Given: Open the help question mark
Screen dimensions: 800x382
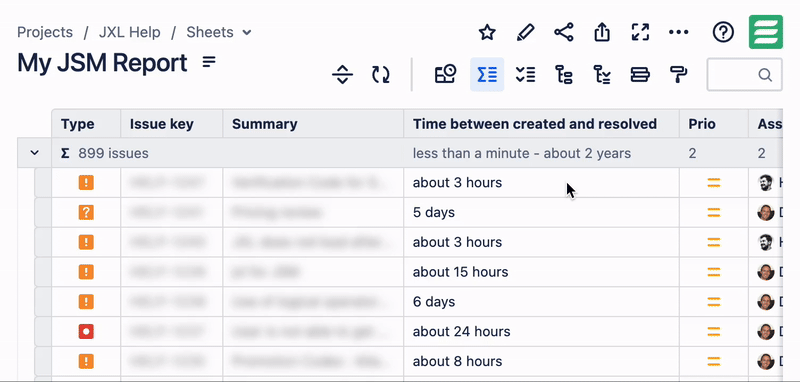Looking at the screenshot, I should click(x=723, y=33).
